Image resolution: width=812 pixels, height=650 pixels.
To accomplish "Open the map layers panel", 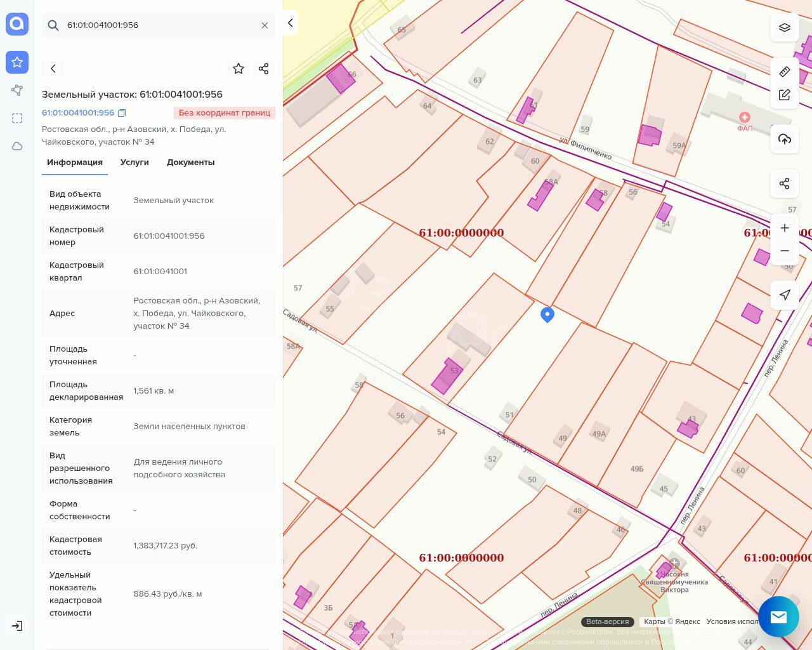I will tap(784, 27).
